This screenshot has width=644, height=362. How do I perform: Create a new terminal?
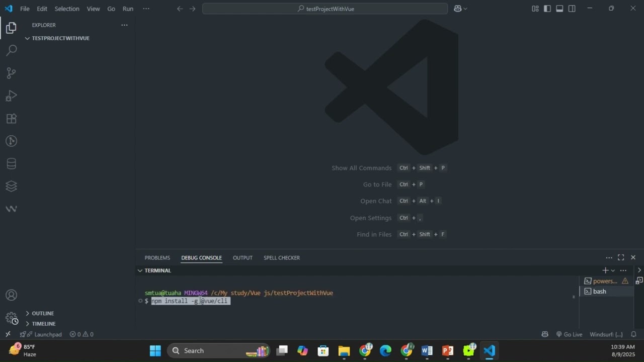pos(605,270)
